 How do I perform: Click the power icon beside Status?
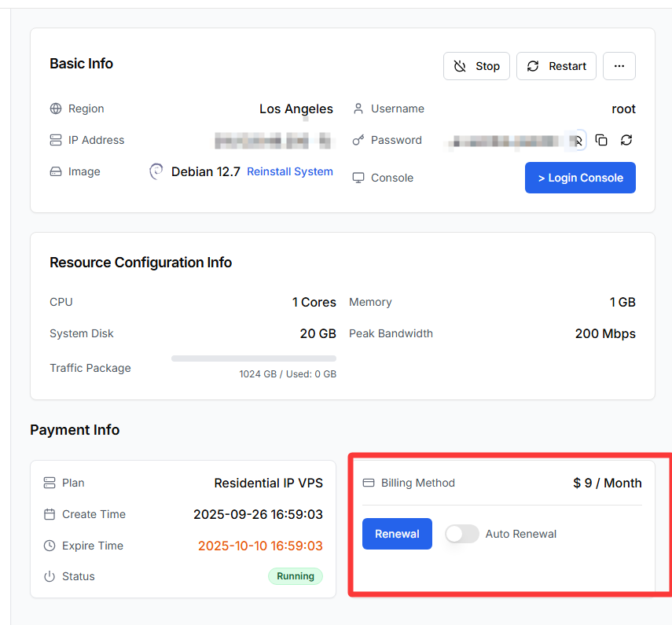coord(50,576)
